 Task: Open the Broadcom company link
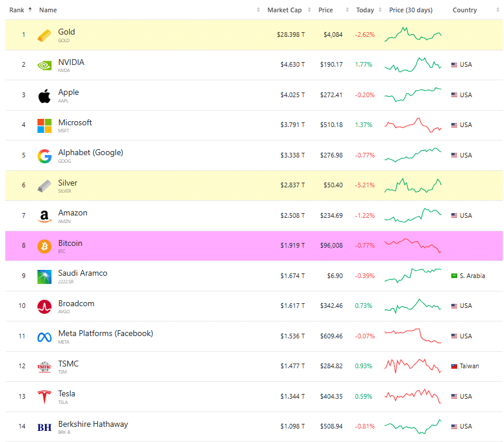pos(76,304)
